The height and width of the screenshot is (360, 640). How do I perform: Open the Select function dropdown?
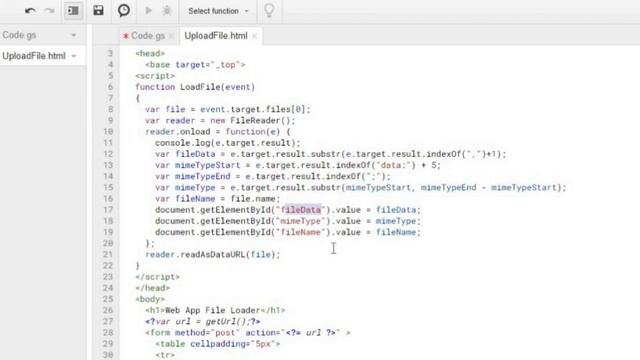[x=218, y=11]
